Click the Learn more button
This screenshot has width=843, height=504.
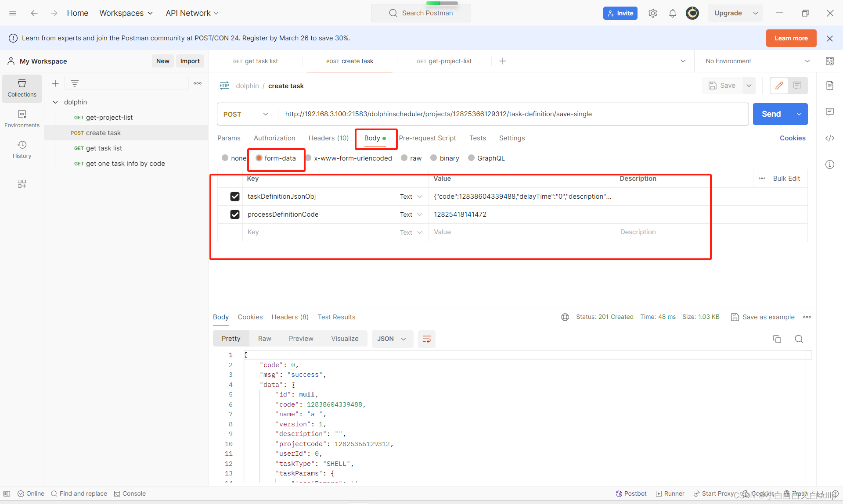tap(791, 38)
